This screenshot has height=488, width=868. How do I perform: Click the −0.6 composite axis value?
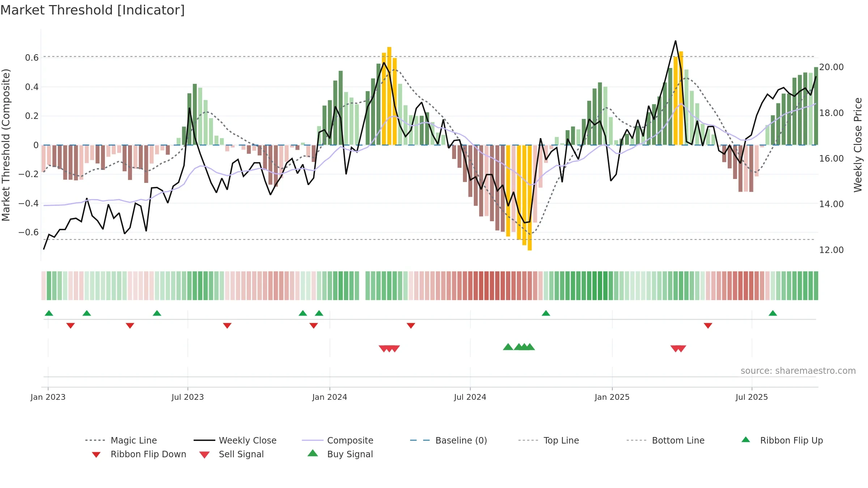(x=29, y=232)
